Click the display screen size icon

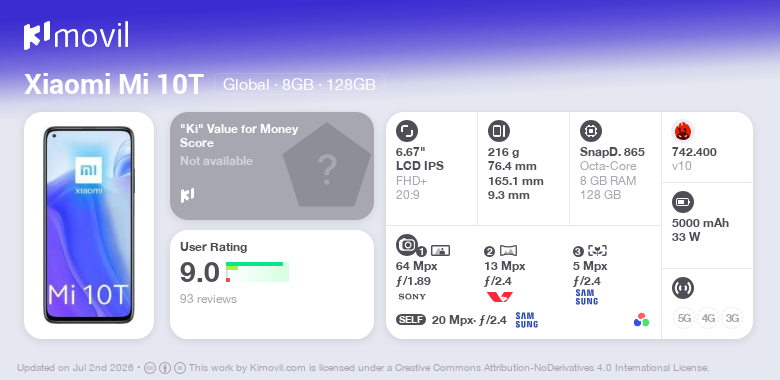click(x=406, y=131)
